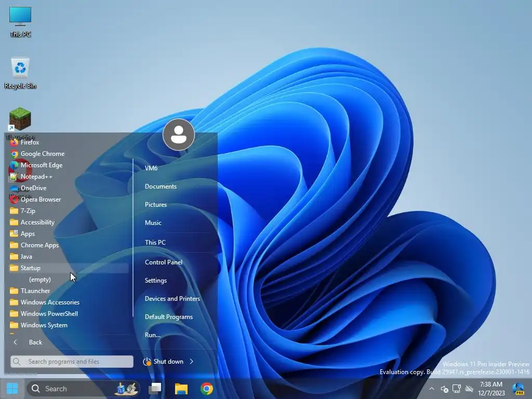The height and width of the screenshot is (399, 532).
Task: Click the search magnifier icon in start menu
Action: pyautogui.click(x=16, y=362)
